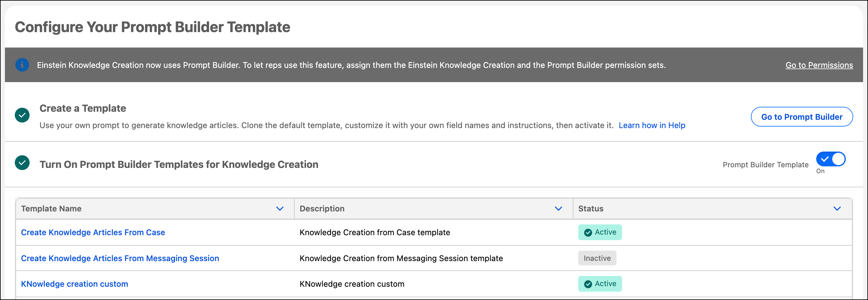Viewport: 868px width, 300px height.
Task: Open Create Knowledge Articles From Case template
Action: pyautogui.click(x=93, y=232)
